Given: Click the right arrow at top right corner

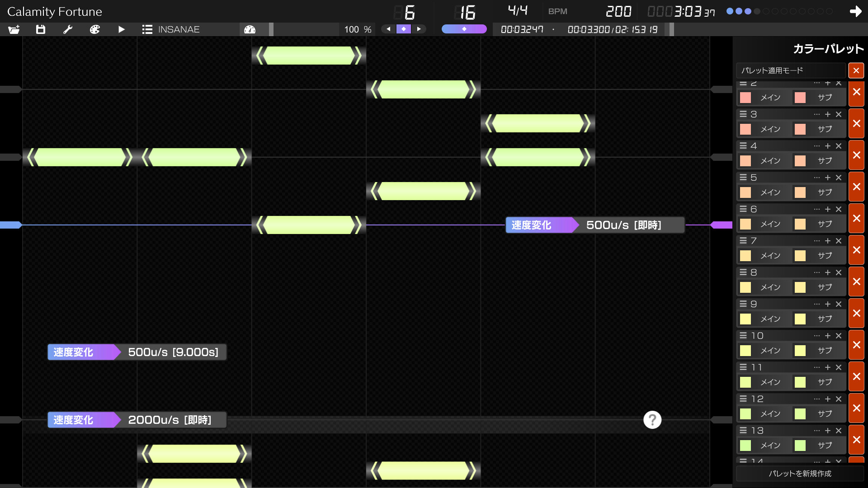Looking at the screenshot, I should 856,11.
